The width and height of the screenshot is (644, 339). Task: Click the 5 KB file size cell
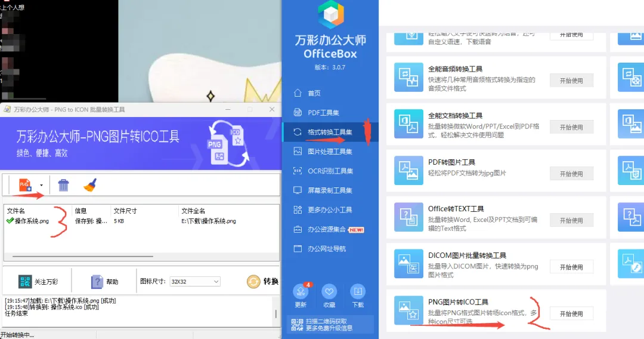coord(119,221)
